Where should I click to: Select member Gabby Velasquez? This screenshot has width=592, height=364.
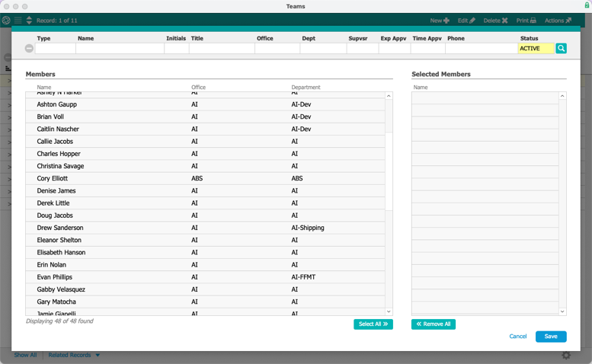(206, 289)
